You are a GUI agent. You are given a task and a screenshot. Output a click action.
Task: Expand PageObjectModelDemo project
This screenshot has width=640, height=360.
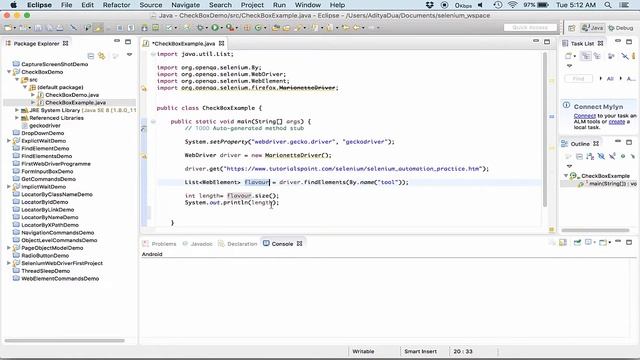(x=9, y=248)
